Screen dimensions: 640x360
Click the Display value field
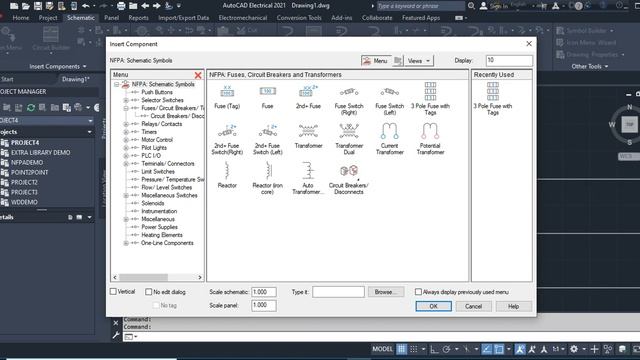pyautogui.click(x=509, y=60)
